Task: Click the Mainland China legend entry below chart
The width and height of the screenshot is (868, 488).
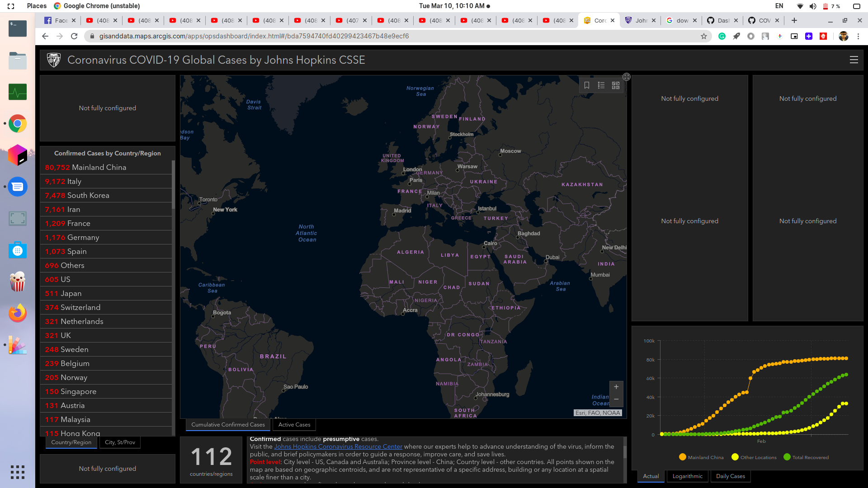Action: pyautogui.click(x=705, y=457)
